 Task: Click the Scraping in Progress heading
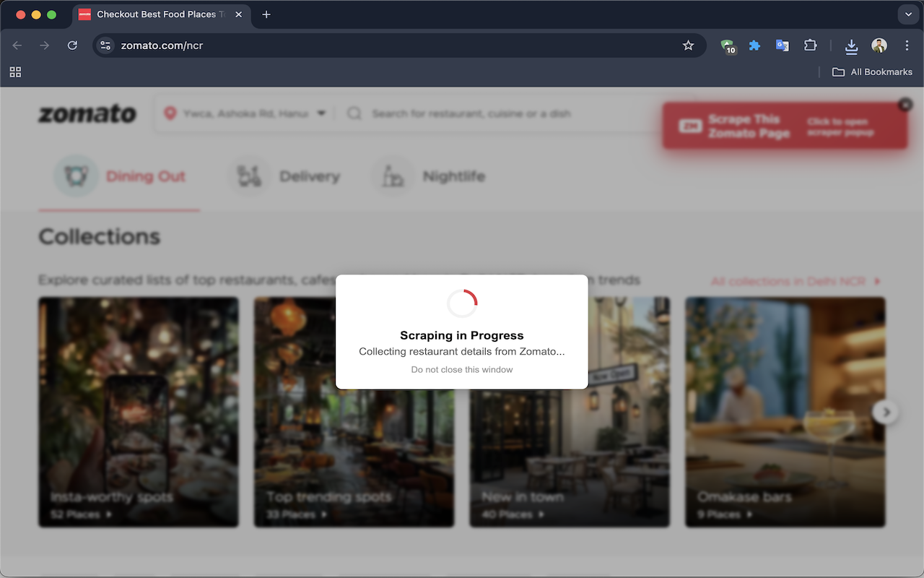click(x=462, y=335)
